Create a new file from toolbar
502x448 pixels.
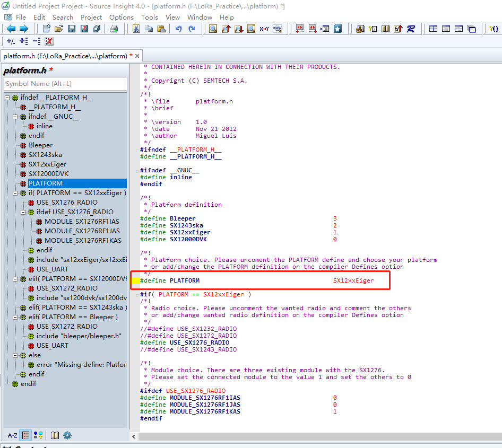tap(46, 29)
